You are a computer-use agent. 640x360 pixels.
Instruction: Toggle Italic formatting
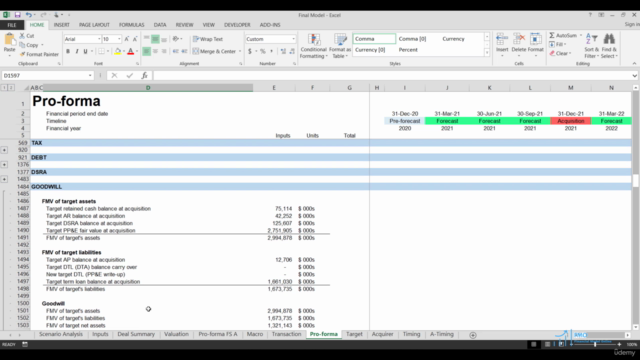(x=76, y=51)
